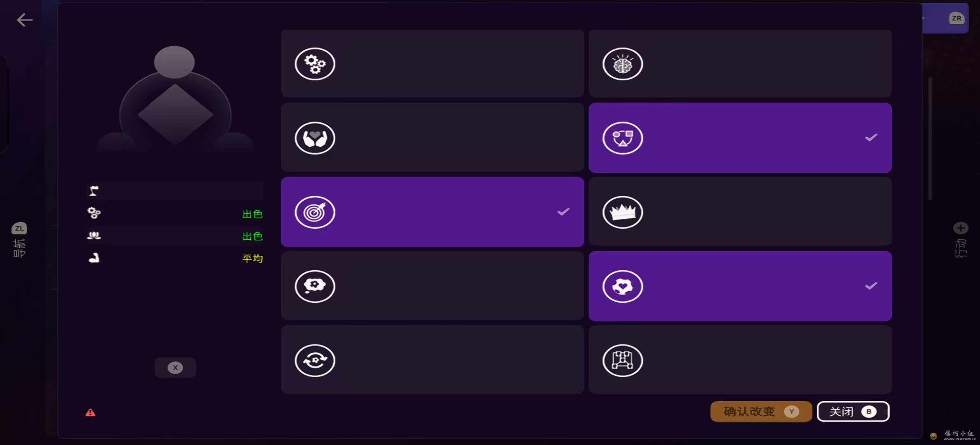This screenshot has width=980, height=445.
Task: Pick the hands holding heart trait
Action: pyautogui.click(x=432, y=138)
